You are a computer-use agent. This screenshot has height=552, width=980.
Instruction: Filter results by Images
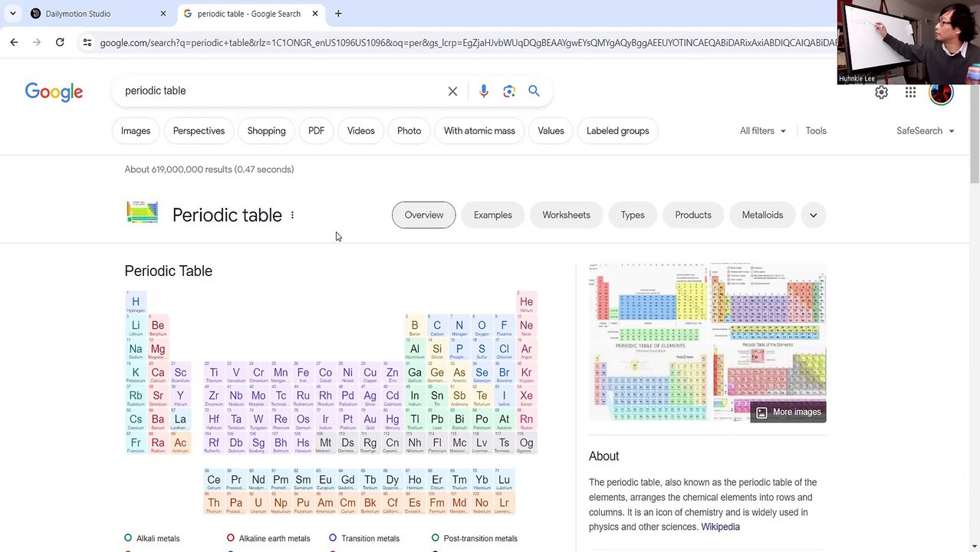[136, 130]
